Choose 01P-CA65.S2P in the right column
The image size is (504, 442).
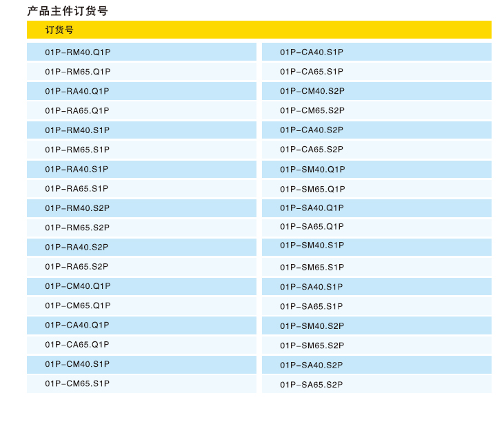coord(312,150)
